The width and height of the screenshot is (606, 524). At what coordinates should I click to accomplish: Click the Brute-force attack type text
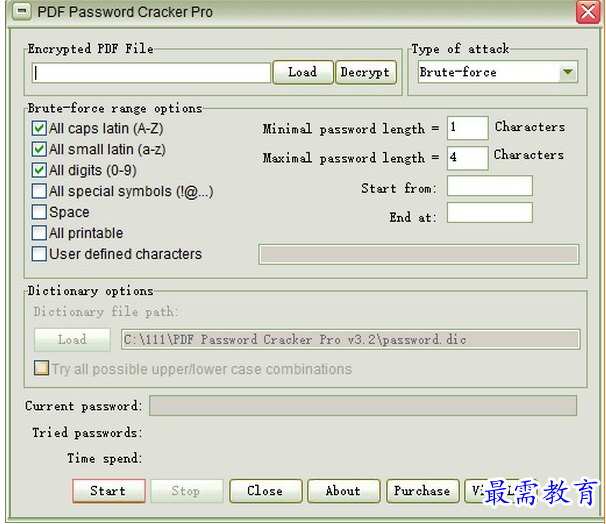click(458, 72)
